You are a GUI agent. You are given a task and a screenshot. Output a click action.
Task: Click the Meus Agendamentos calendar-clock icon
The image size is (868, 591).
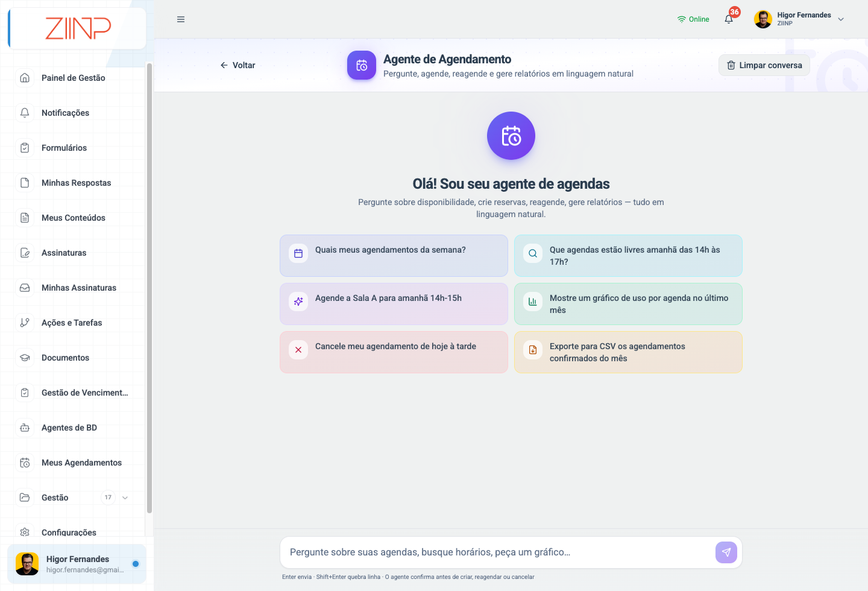(25, 463)
